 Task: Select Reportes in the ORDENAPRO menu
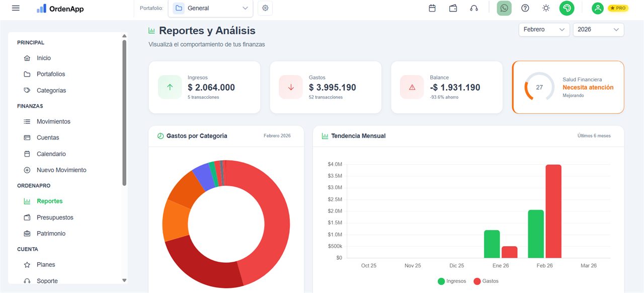[49, 201]
